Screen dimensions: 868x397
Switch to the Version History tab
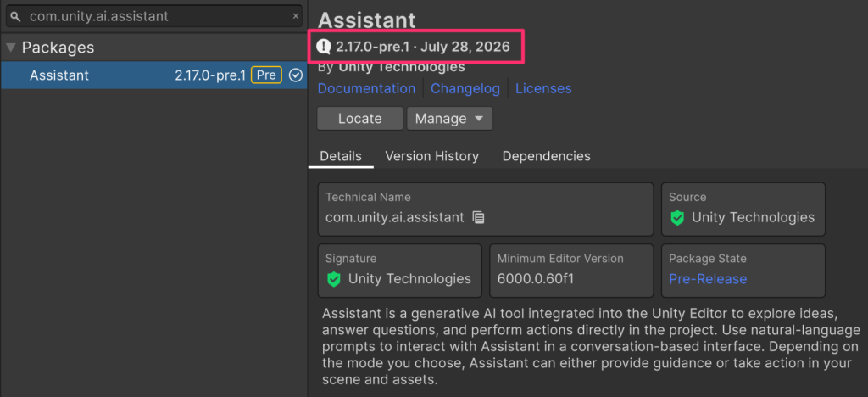pyautogui.click(x=431, y=156)
